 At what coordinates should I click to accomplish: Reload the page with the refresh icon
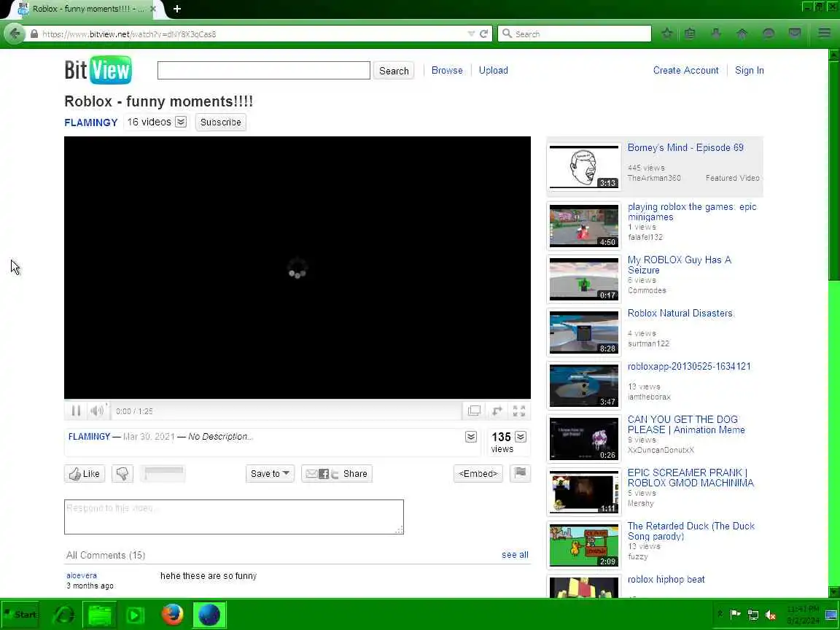pyautogui.click(x=483, y=34)
